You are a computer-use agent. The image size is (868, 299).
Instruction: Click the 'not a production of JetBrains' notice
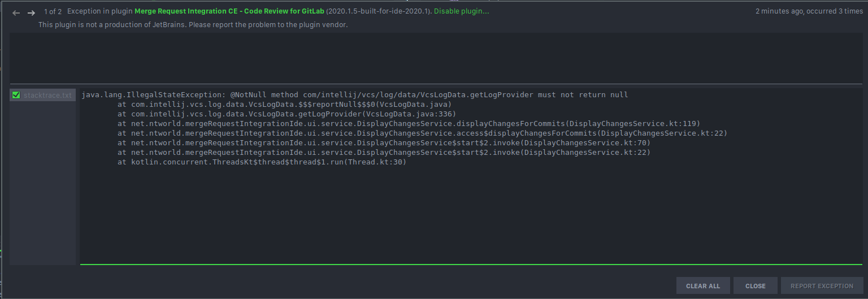pos(193,25)
